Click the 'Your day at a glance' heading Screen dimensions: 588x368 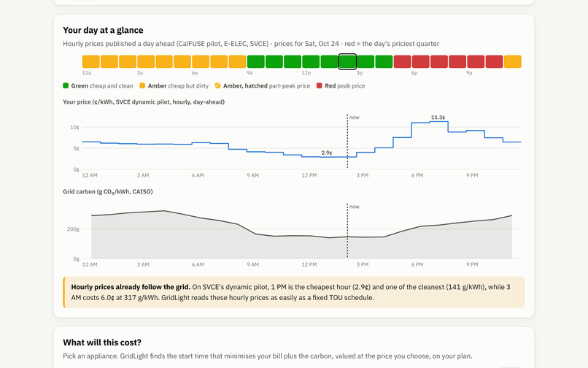[103, 30]
